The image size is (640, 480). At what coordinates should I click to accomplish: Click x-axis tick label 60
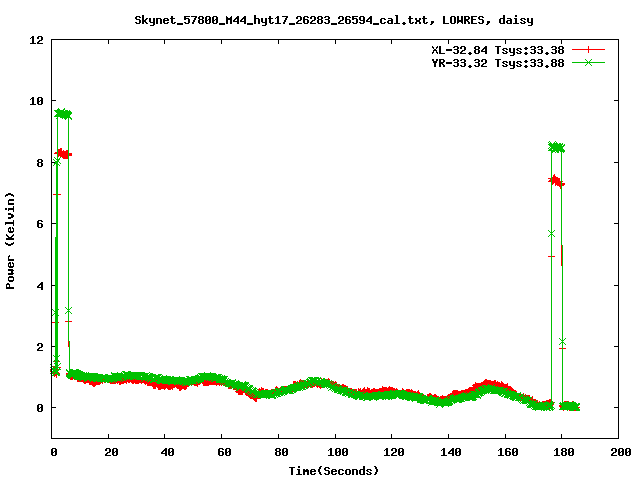224,452
